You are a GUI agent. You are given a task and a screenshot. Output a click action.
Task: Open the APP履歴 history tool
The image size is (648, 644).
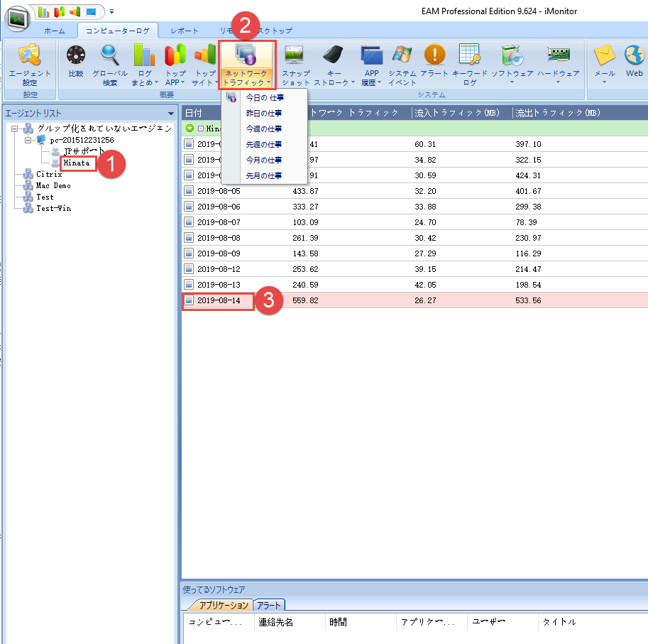(x=371, y=65)
